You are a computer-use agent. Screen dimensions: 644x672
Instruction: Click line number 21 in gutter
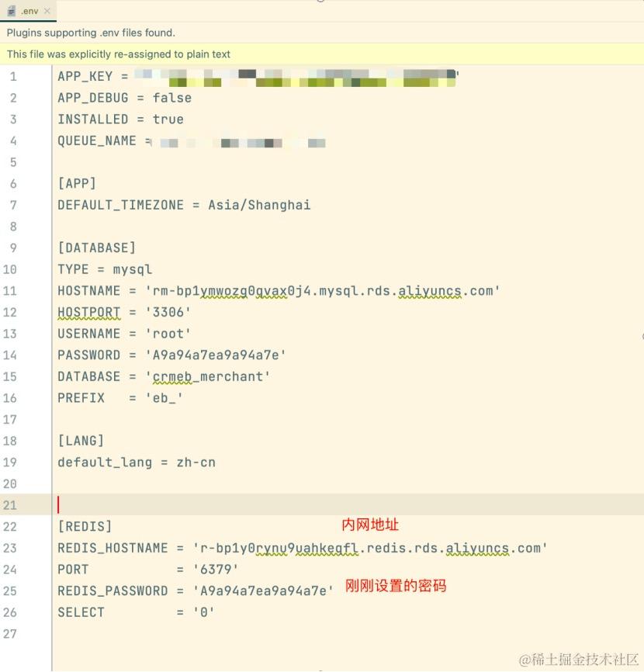(10, 505)
